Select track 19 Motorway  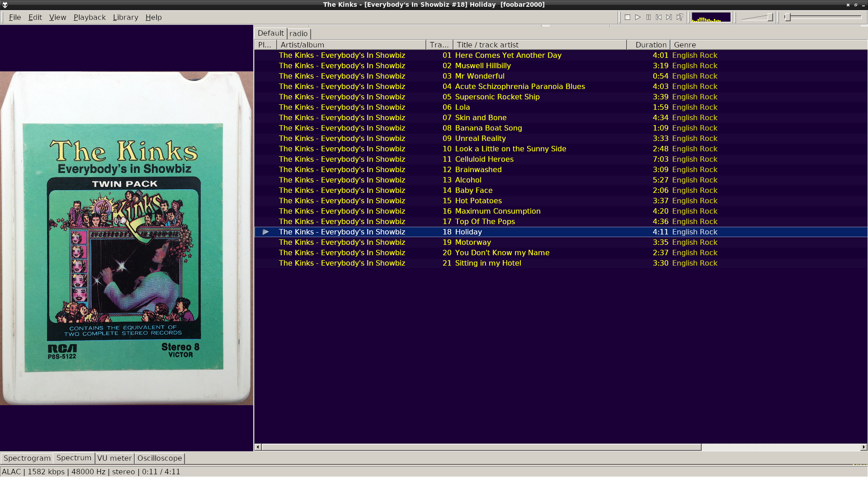tap(561, 242)
